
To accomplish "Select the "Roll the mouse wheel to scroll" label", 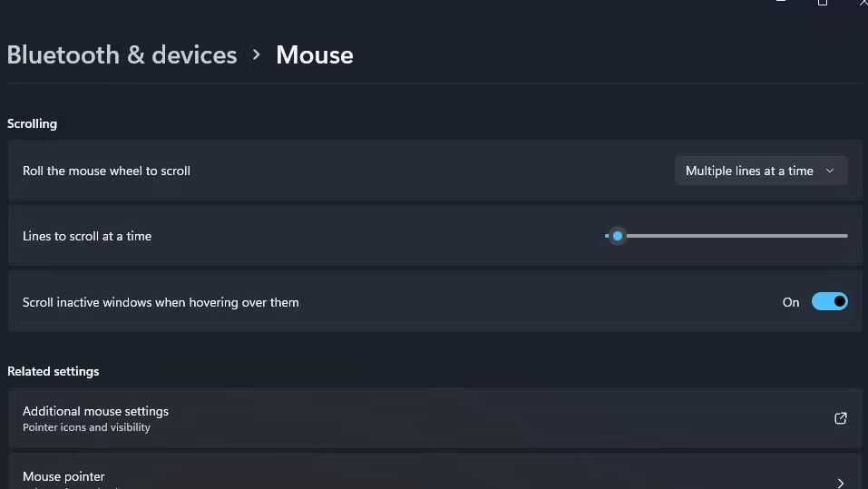I will tap(106, 171).
